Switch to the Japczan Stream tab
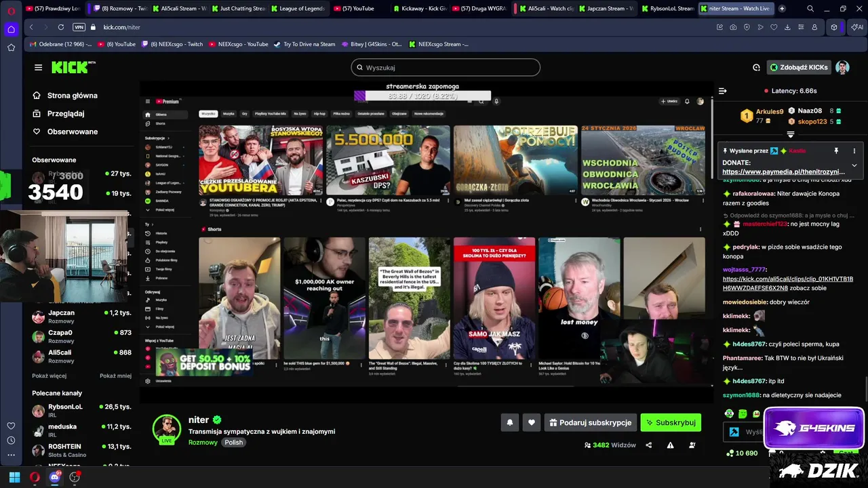 pos(606,9)
